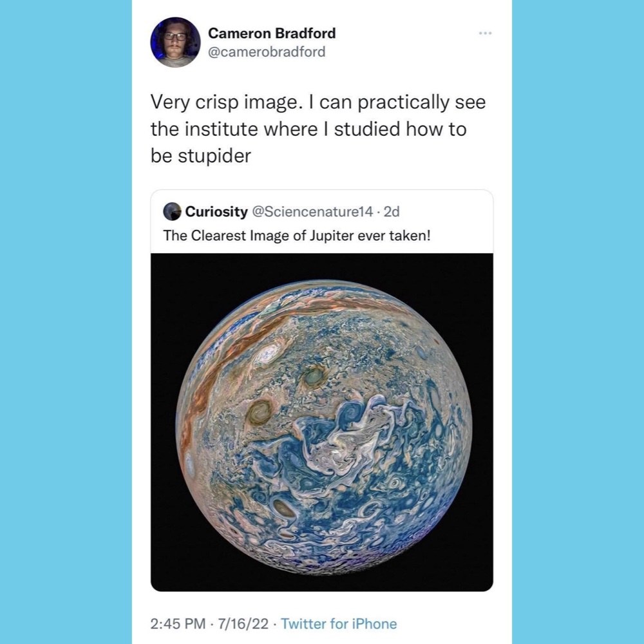Click the 2:45 PM tweet time
Screen dimensions: 644x644
[176, 623]
